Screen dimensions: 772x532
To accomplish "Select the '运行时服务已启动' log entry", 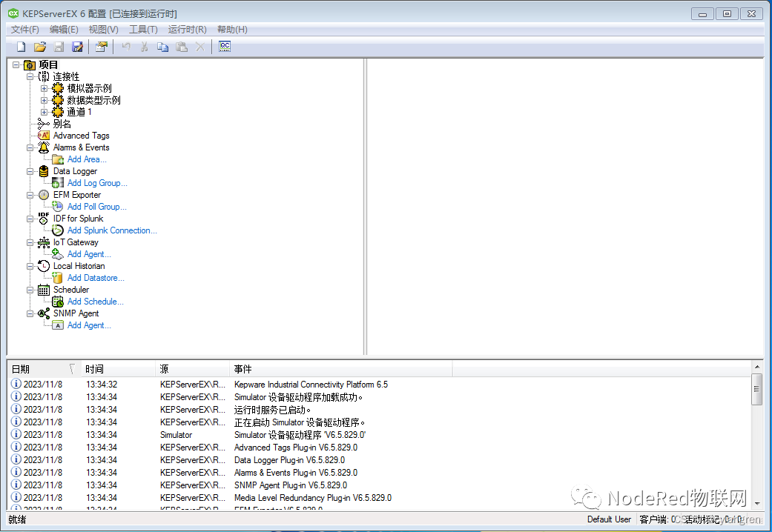I will 380,410.
